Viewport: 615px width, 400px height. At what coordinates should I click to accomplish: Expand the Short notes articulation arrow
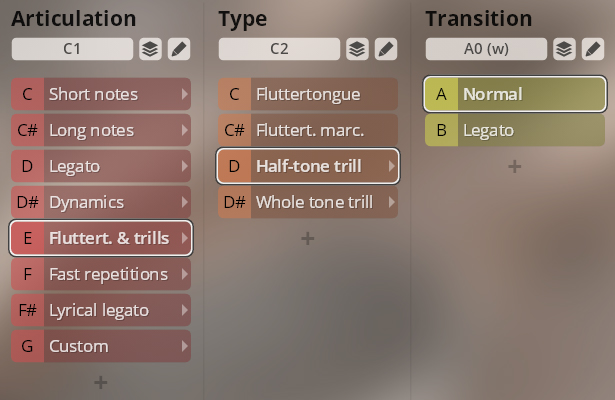(184, 94)
